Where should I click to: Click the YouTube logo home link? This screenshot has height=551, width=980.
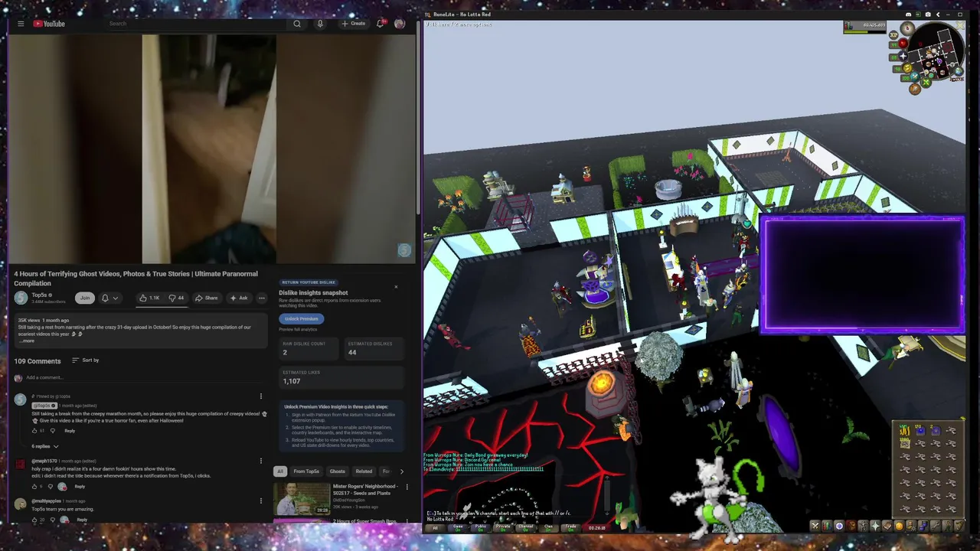(x=49, y=24)
